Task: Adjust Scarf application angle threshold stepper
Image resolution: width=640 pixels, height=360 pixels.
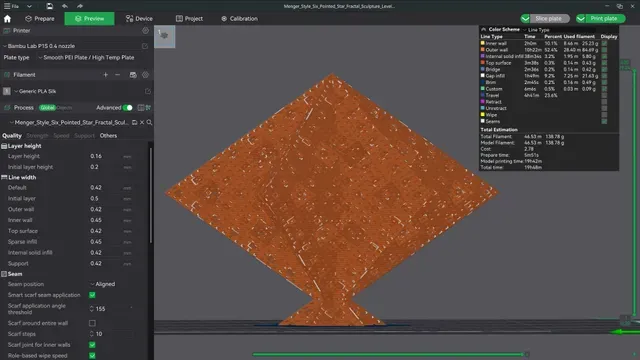Action: 91,309
